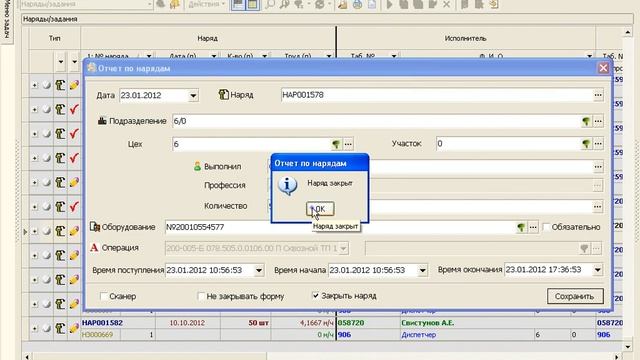Open the Дата date picker dropdown
This screenshot has width=640, height=360.
tap(193, 96)
